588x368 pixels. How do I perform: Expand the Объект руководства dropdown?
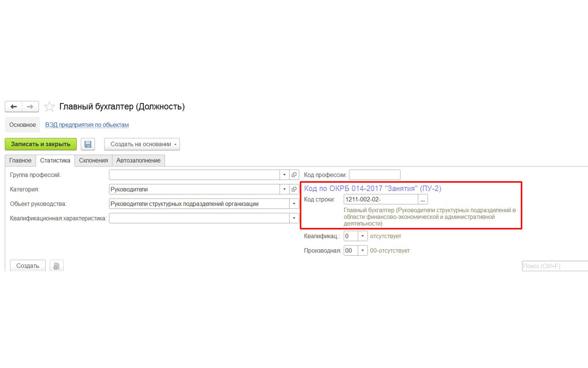(x=294, y=204)
